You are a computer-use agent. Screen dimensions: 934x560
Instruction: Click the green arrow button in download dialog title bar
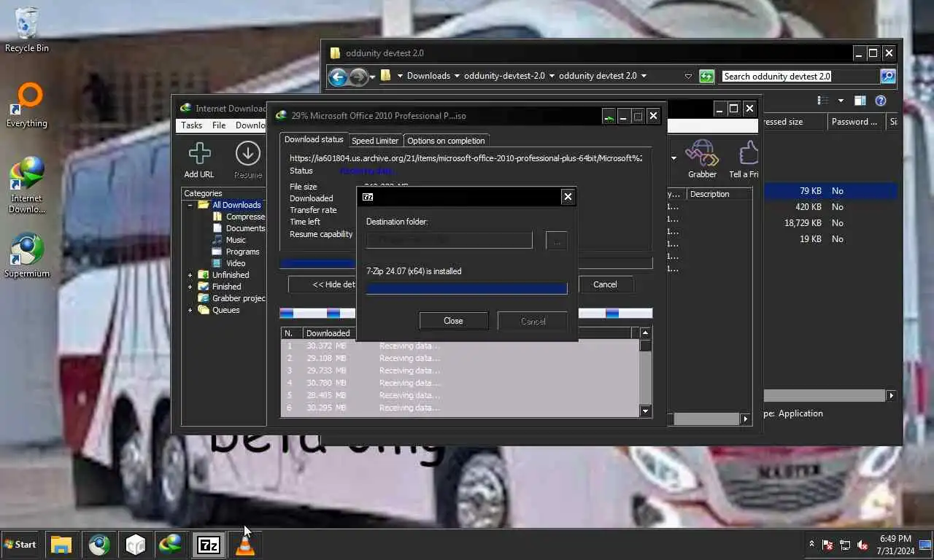pyautogui.click(x=609, y=116)
